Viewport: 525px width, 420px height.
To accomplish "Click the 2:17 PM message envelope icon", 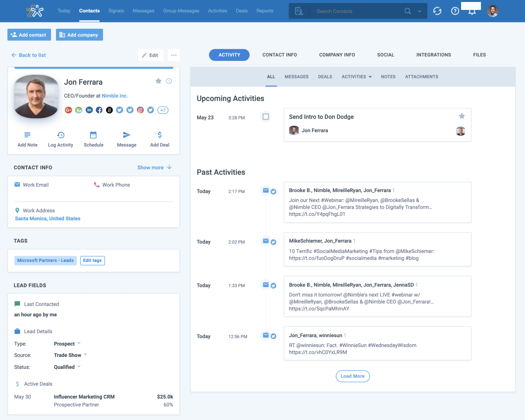I will click(x=266, y=190).
